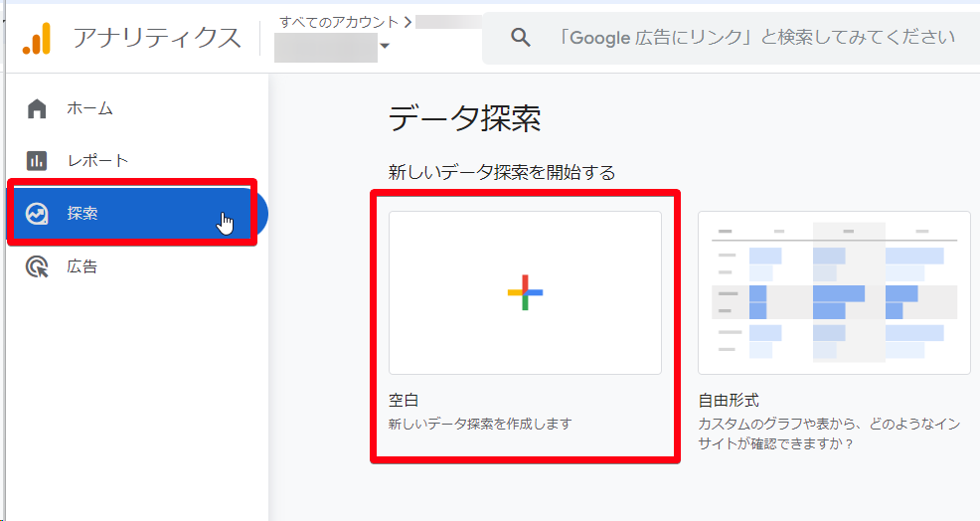This screenshot has height=521, width=980.
Task: Click the 自由形式 card title
Action: pyautogui.click(x=729, y=401)
